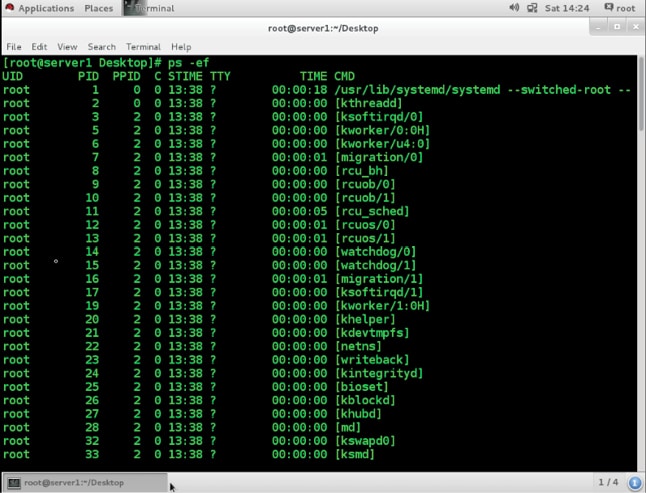Click the Red Hat logo icon
646x493 pixels.
tap(9, 8)
